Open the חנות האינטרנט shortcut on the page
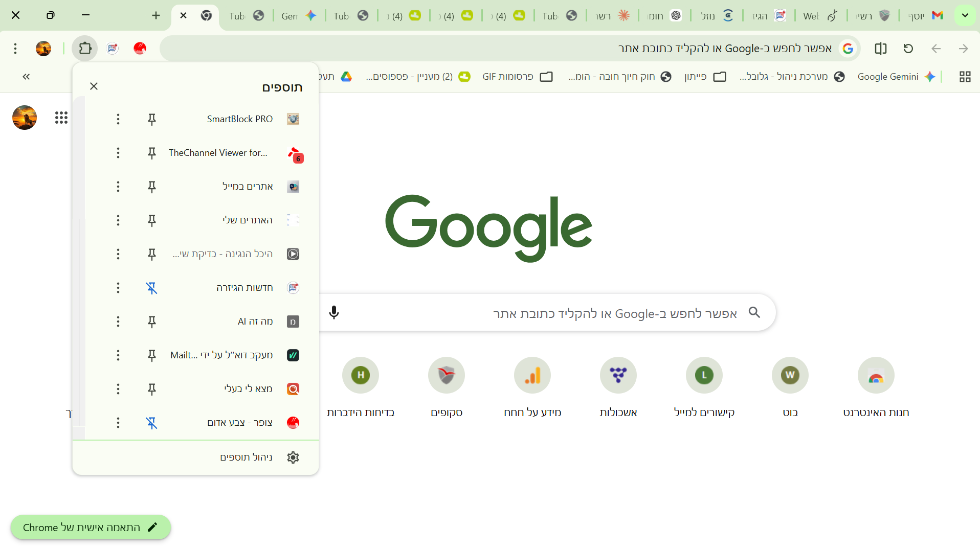Screen dimensions: 980x550 click(x=875, y=375)
